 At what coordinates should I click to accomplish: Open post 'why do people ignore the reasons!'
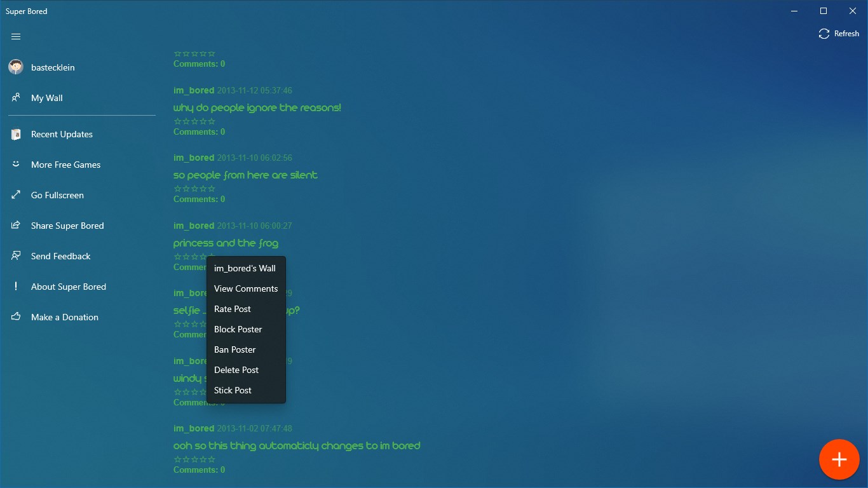point(257,108)
